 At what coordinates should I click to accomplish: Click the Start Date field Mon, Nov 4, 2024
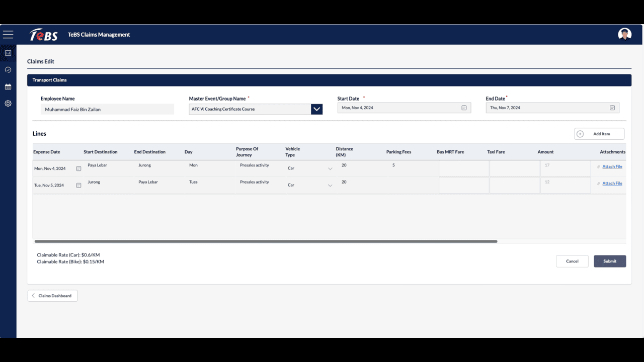[x=404, y=108]
